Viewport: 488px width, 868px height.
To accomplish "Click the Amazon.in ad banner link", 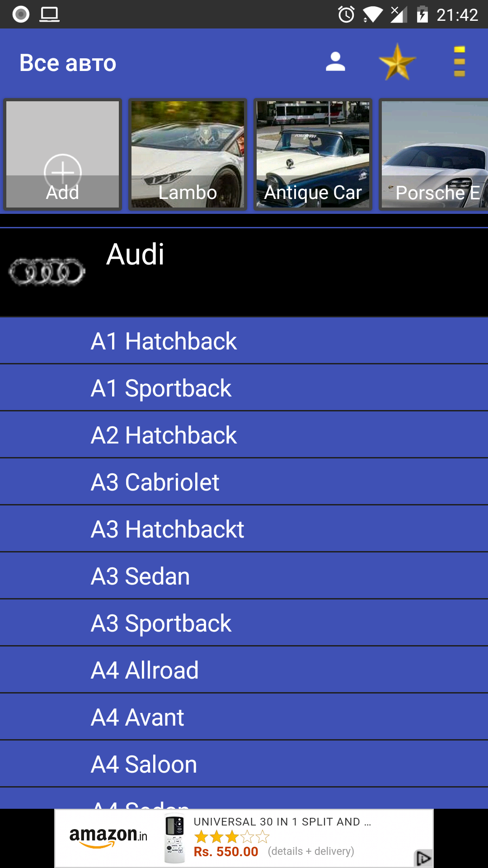I will pos(244,838).
